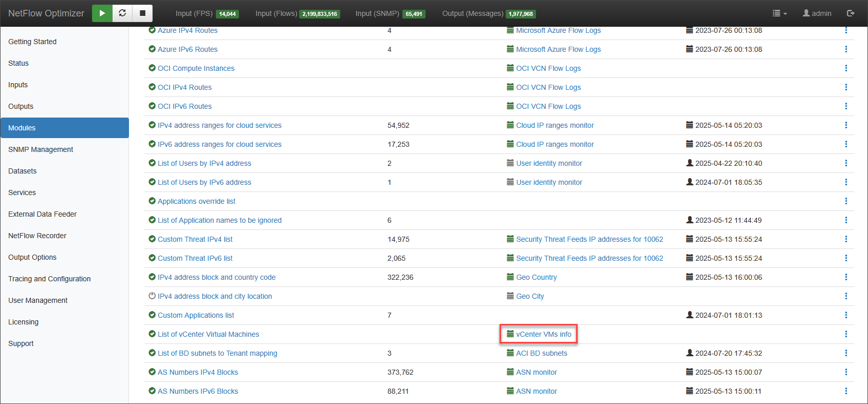Click record count 322,236
Viewport: 868px width, 404px height.
(x=400, y=277)
